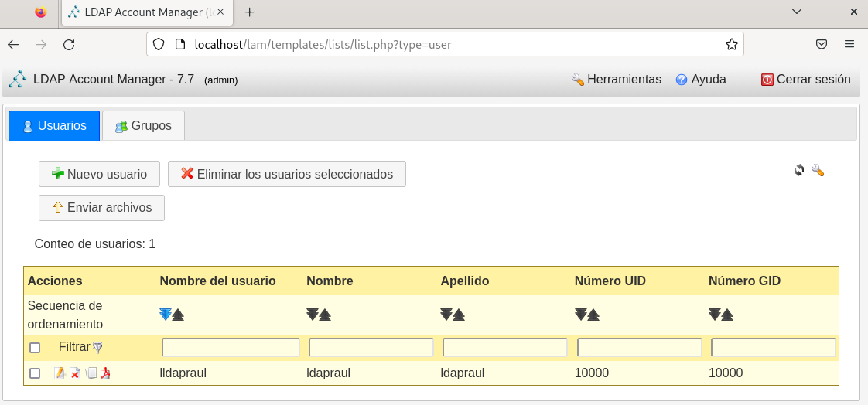This screenshot has height=405, width=868.
Task: Open the Herramientas menu
Action: (616, 79)
